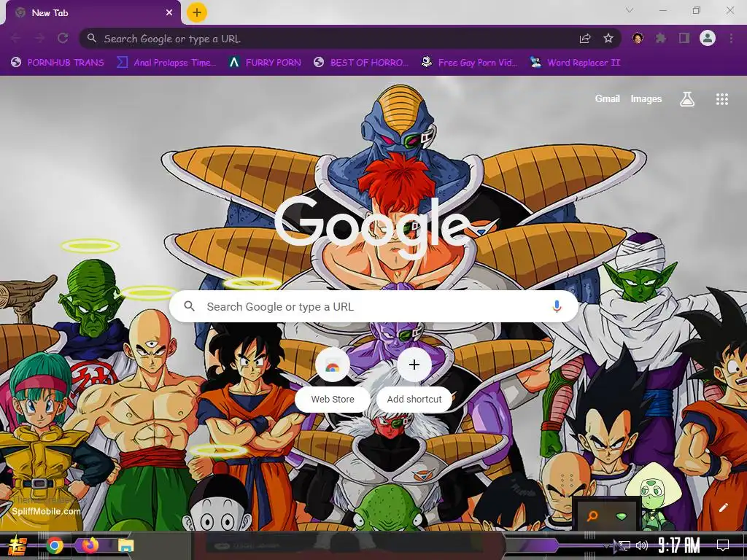This screenshot has width=747, height=560.
Task: Open the Gmail link
Action: [607, 98]
